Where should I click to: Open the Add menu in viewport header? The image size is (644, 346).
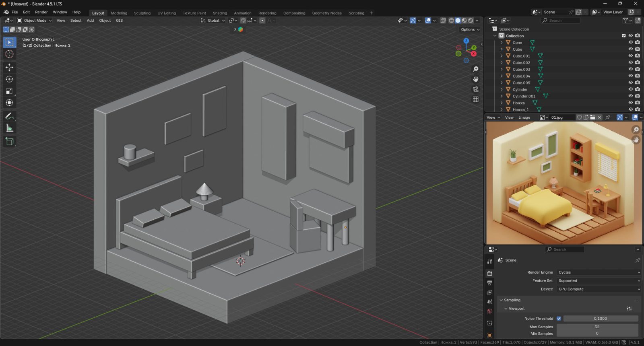tap(91, 21)
